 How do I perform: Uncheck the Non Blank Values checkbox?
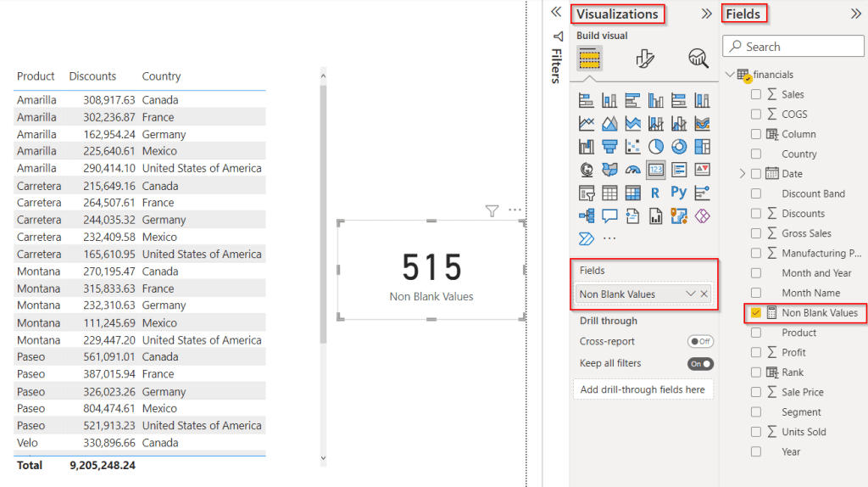point(755,312)
